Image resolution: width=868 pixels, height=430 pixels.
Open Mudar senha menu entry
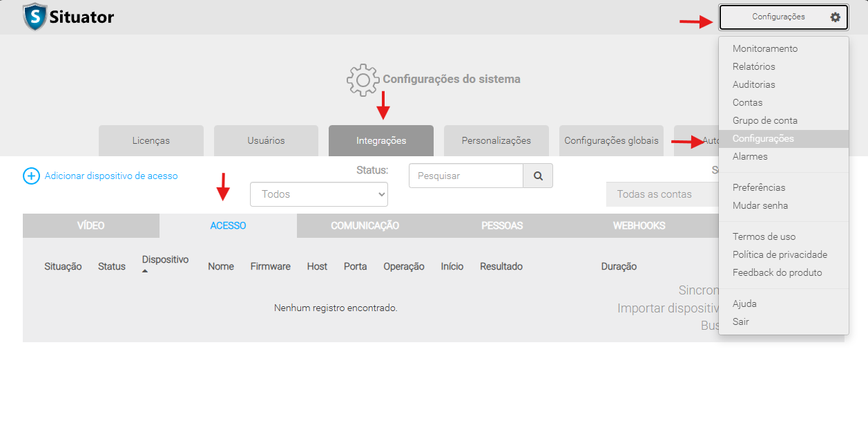coord(760,205)
